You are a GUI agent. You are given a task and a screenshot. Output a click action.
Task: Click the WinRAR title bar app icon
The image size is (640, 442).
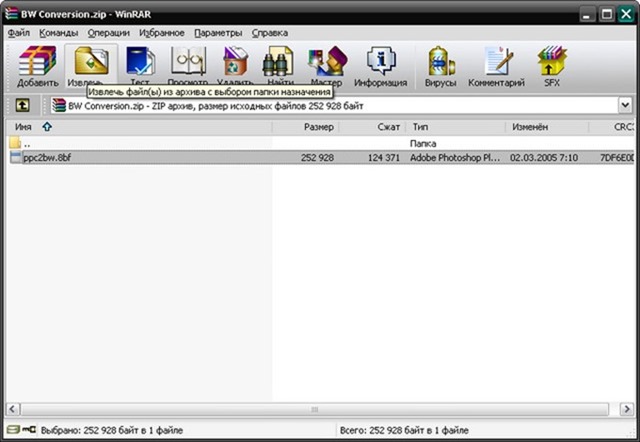(11, 13)
